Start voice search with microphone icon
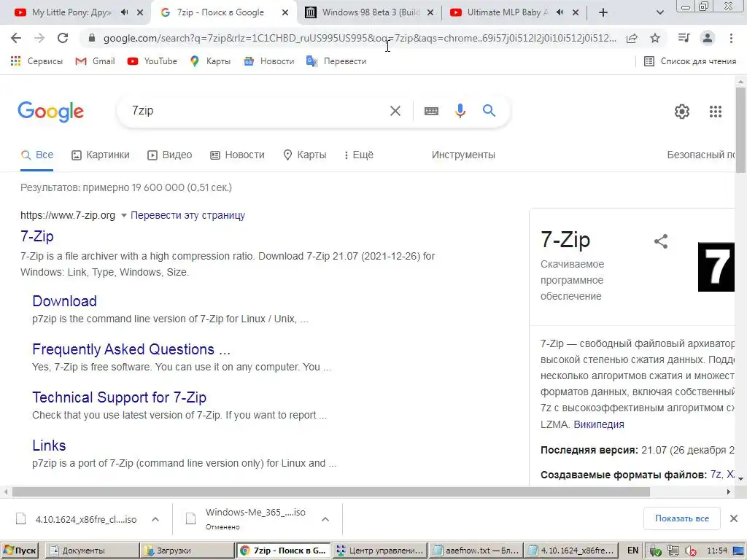Image resolution: width=747 pixels, height=560 pixels. pyautogui.click(x=460, y=111)
